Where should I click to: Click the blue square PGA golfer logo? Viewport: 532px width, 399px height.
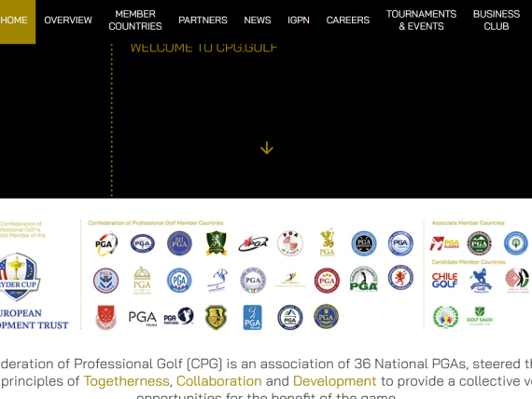[252, 317]
